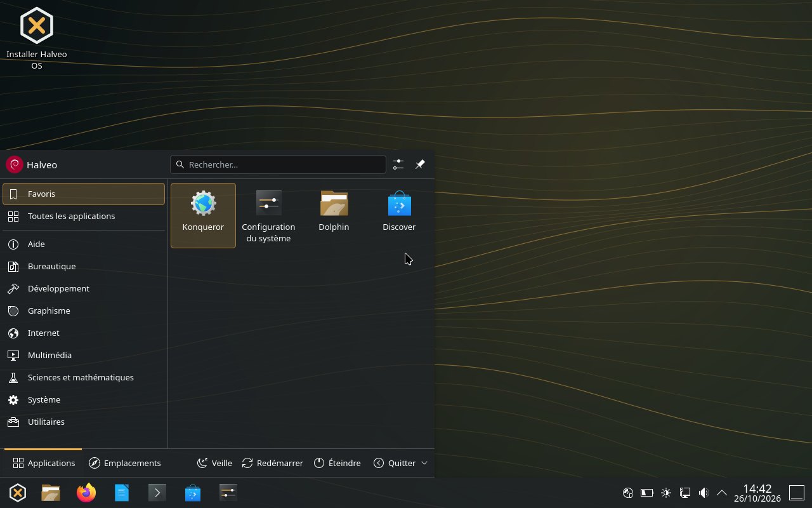Open Discover from the taskbar
The image size is (812, 508).
click(193, 493)
